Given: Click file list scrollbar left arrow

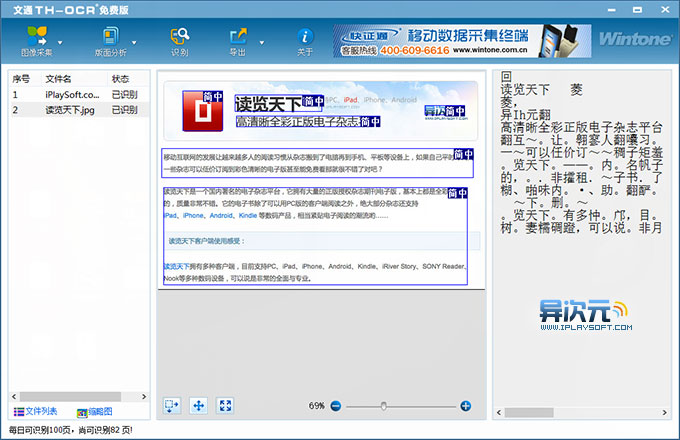Looking at the screenshot, I should [x=14, y=397].
